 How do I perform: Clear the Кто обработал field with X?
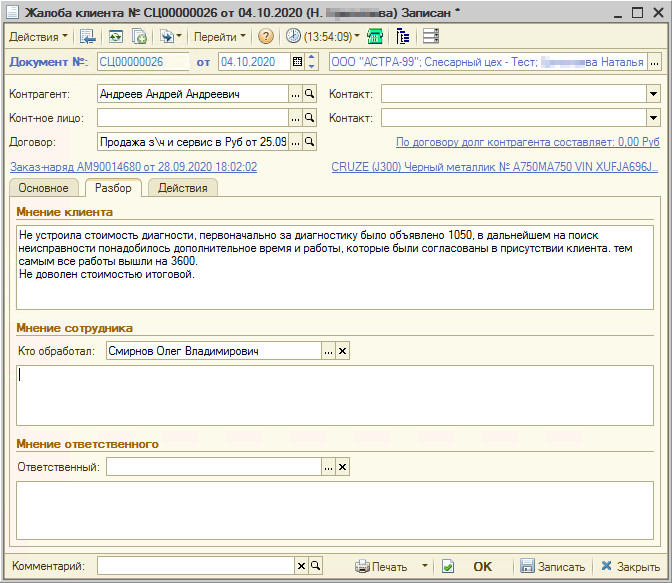pyautogui.click(x=343, y=351)
